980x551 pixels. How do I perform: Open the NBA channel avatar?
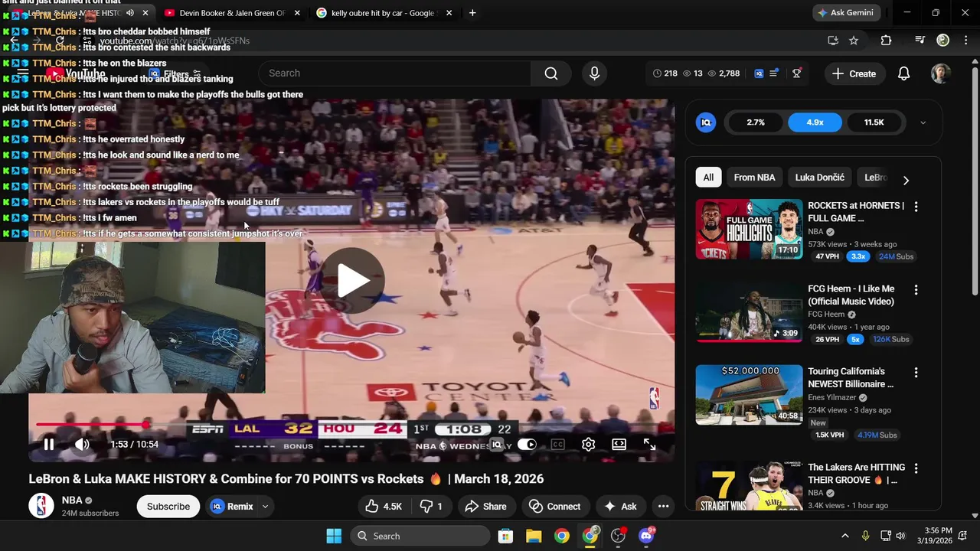[41, 506]
